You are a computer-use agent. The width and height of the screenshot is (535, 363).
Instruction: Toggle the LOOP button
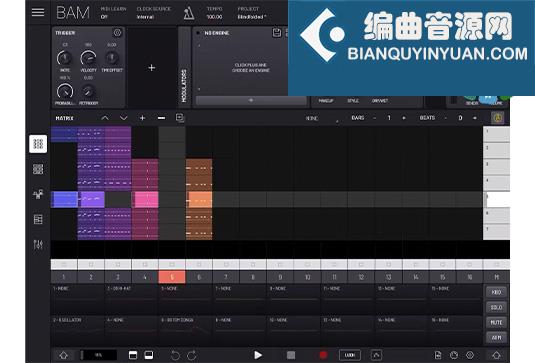[350, 355]
